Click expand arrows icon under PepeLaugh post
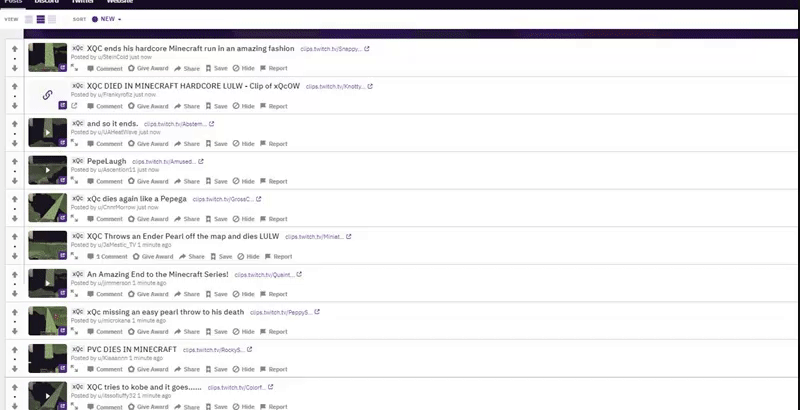Viewport: 800px width, 410px height. point(74,181)
